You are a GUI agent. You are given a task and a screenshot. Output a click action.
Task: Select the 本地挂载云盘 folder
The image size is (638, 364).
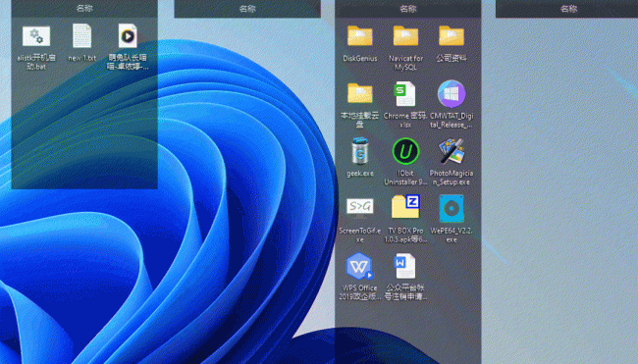point(359,93)
